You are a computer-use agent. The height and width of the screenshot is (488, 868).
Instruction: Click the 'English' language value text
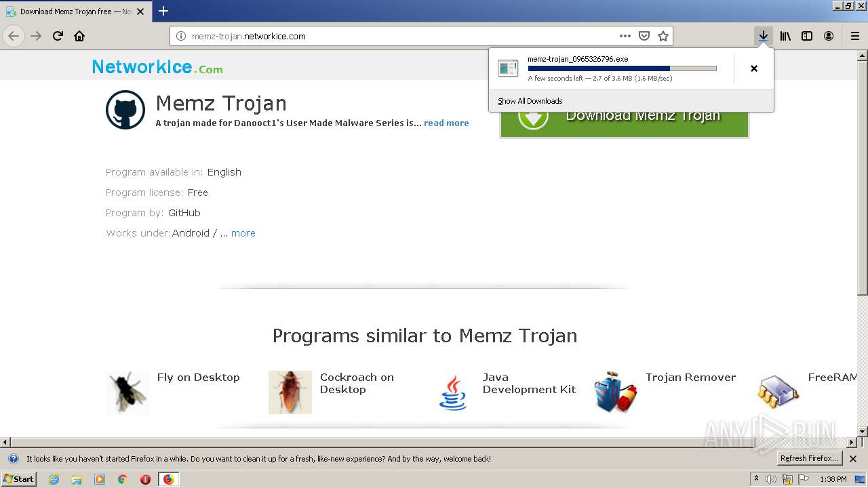224,172
